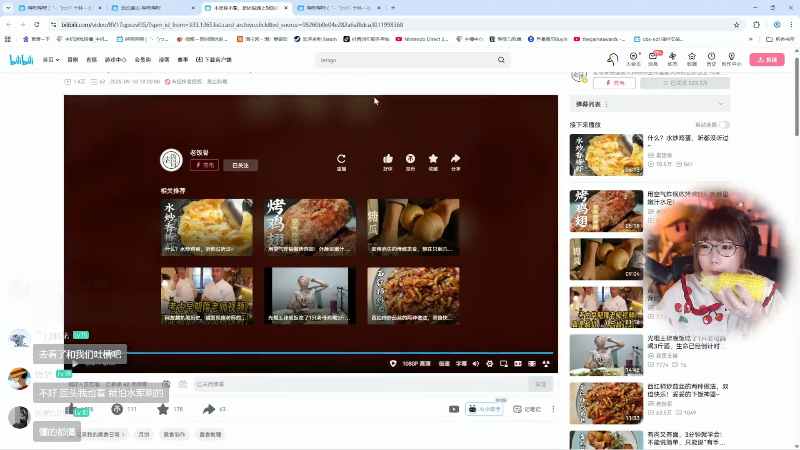Open the 动态 feed icon

(672, 59)
